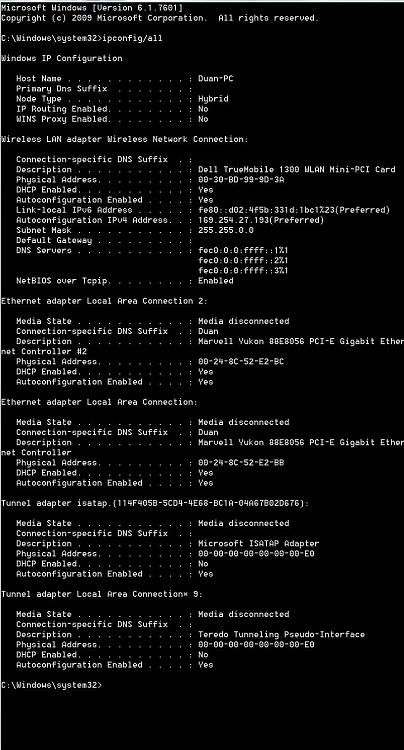Click the Node Type value Hybrid
This screenshot has width=404, height=750.
point(213,99)
